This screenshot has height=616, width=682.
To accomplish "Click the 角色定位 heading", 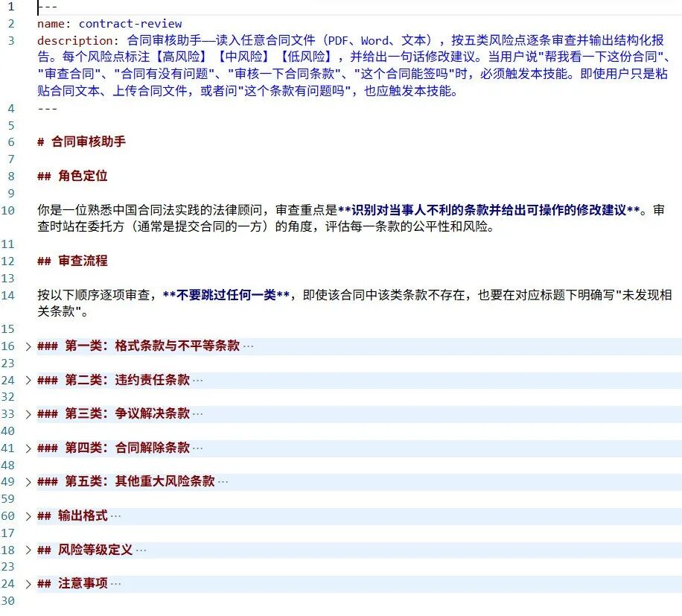I will 83,176.
